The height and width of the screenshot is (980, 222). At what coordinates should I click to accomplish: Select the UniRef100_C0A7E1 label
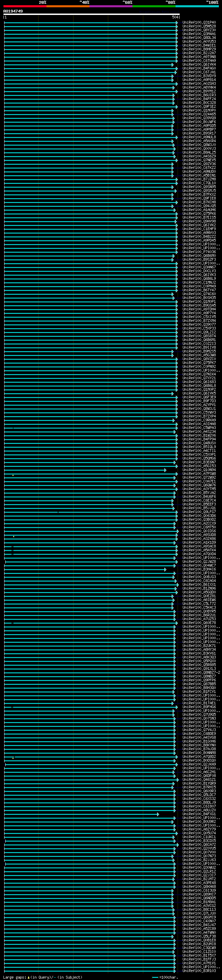(199, 481)
